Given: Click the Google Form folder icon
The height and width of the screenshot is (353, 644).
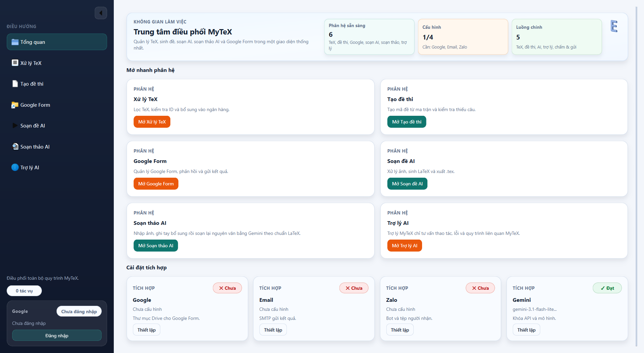Looking at the screenshot, I should (x=15, y=105).
